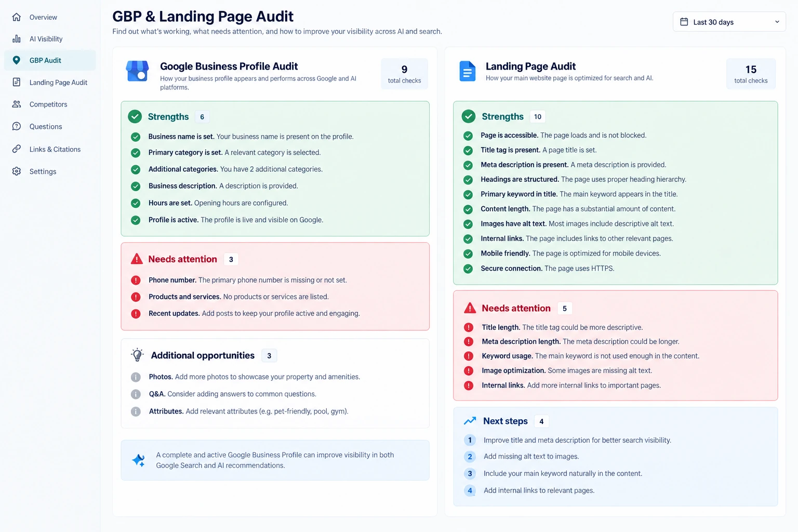Click the Links & Citations chain icon
The image size is (798, 532).
[17, 149]
